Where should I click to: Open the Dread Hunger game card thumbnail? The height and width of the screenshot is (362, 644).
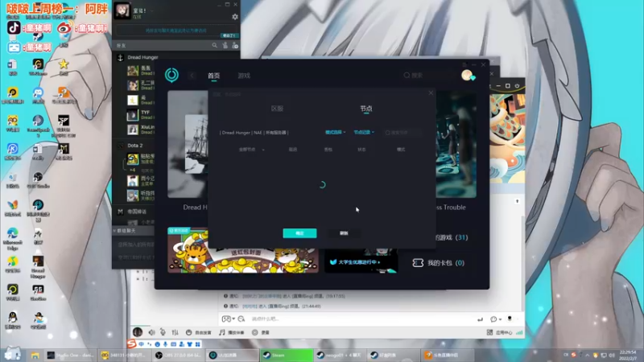click(188, 145)
